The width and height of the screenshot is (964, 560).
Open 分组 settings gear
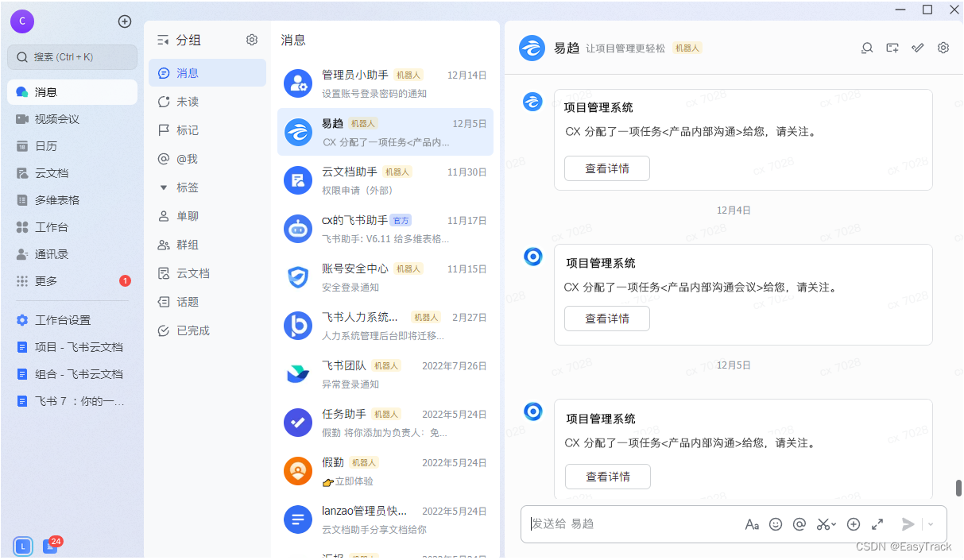pos(252,40)
